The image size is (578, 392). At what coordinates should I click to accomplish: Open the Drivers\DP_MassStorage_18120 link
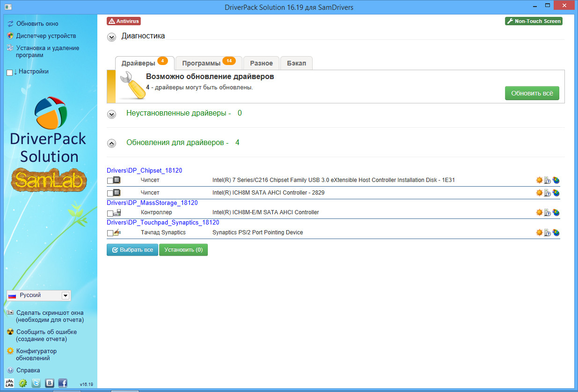click(152, 203)
